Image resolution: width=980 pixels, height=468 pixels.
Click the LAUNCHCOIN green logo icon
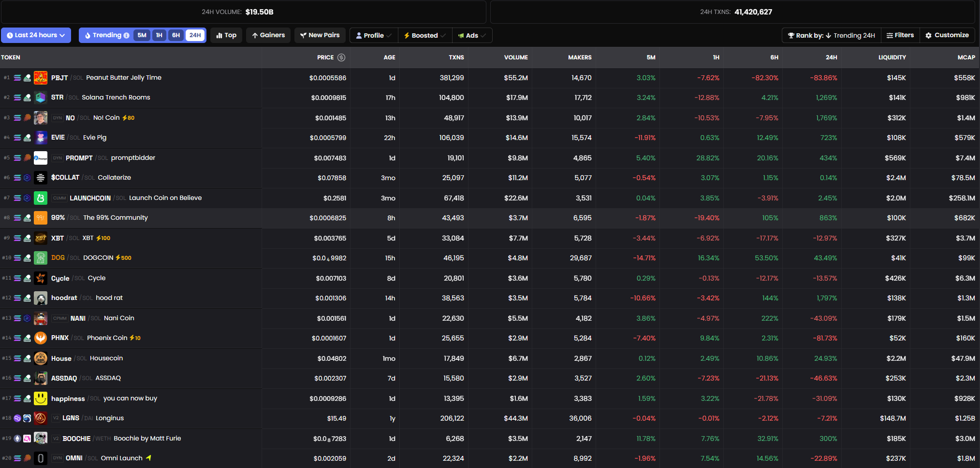[x=41, y=198]
